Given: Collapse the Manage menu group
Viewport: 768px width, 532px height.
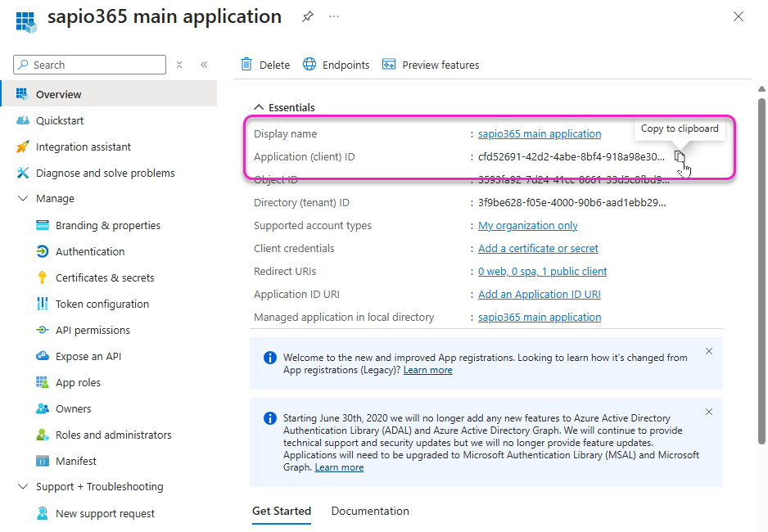Looking at the screenshot, I should tap(22, 199).
